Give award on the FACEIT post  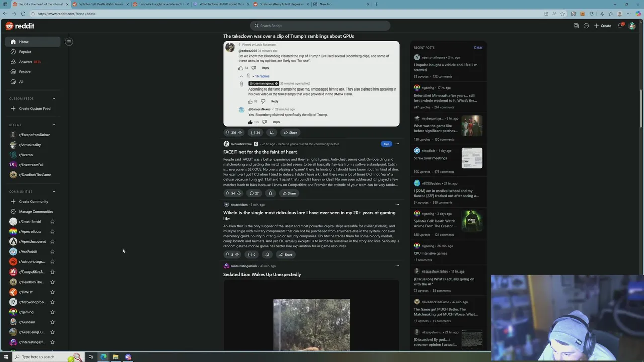click(x=270, y=193)
